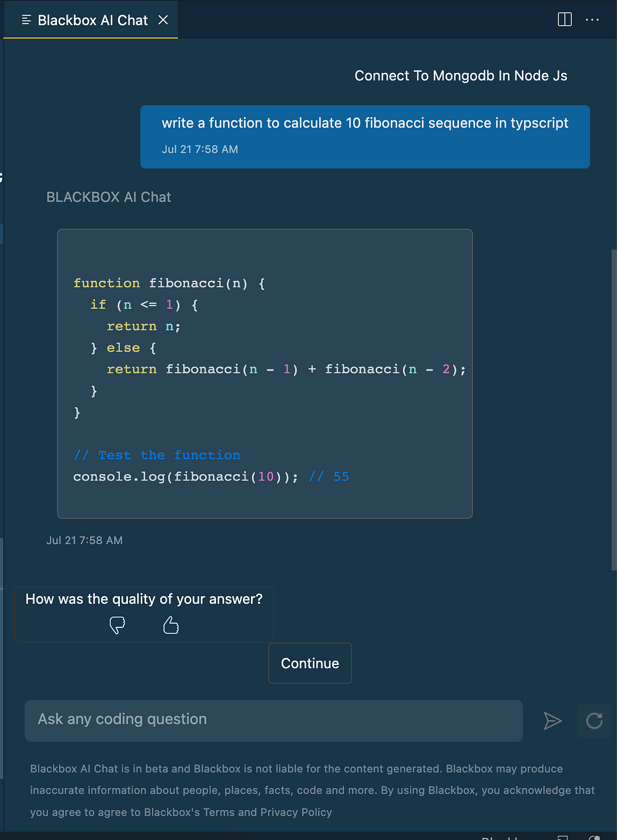
Task: Click the BLACKBOX AI Chat label
Action: click(x=109, y=197)
